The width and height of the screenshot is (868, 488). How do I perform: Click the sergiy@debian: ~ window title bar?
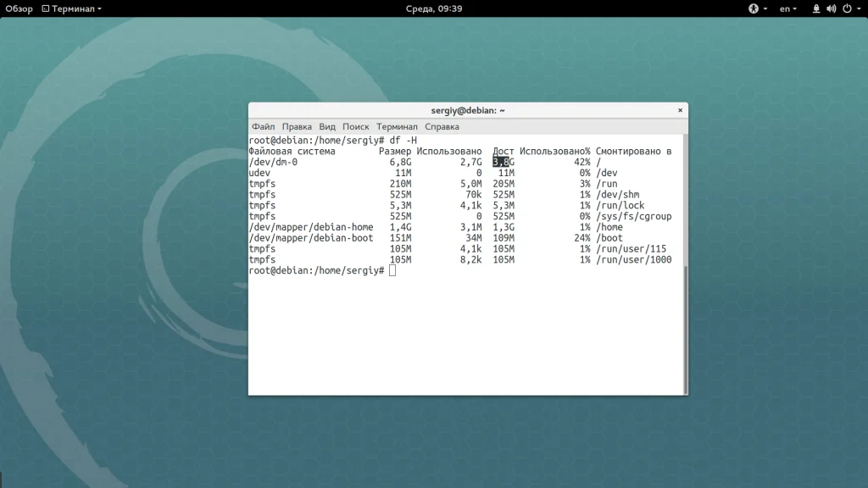point(466,110)
